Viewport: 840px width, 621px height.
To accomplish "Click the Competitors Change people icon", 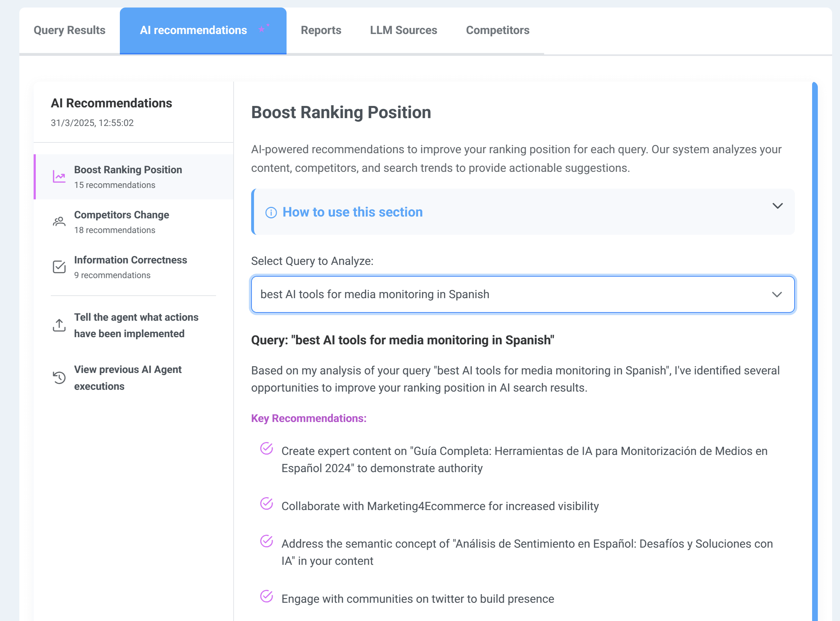I will pos(59,222).
